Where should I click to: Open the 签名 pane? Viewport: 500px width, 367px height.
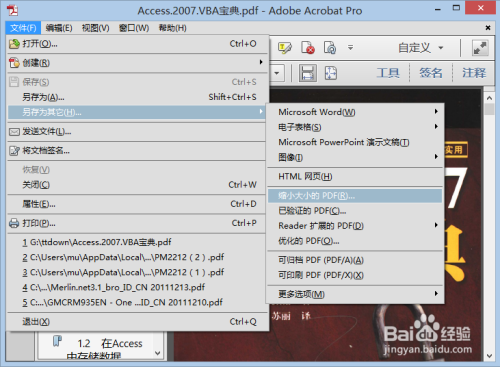(x=431, y=73)
